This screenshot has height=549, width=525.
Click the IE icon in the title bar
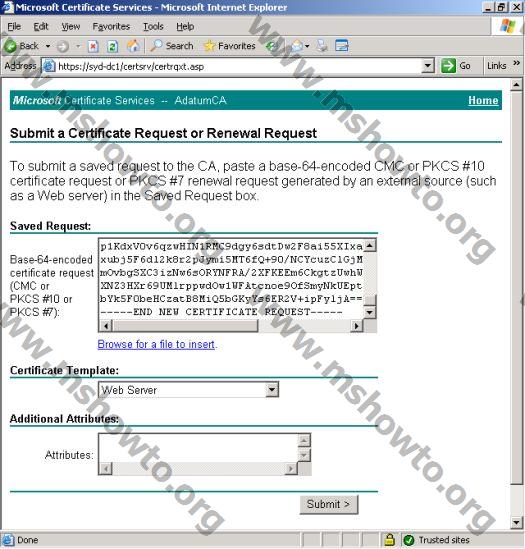point(7,7)
